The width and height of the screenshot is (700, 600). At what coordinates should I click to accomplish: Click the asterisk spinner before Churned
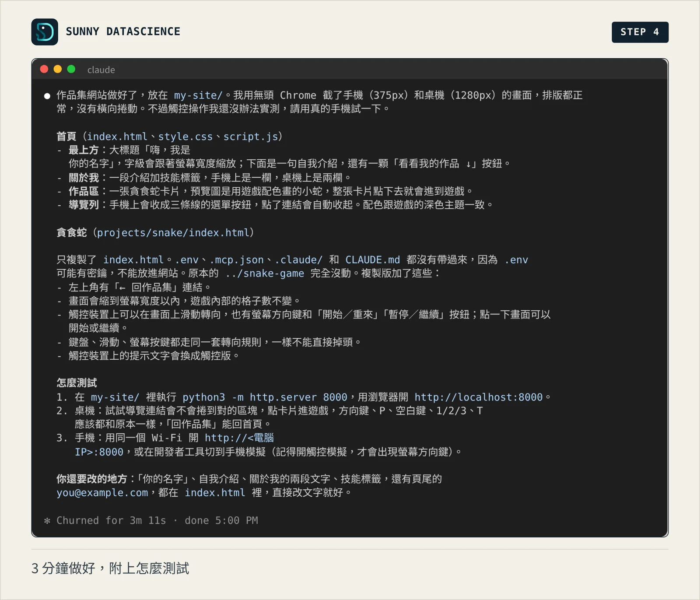47,521
